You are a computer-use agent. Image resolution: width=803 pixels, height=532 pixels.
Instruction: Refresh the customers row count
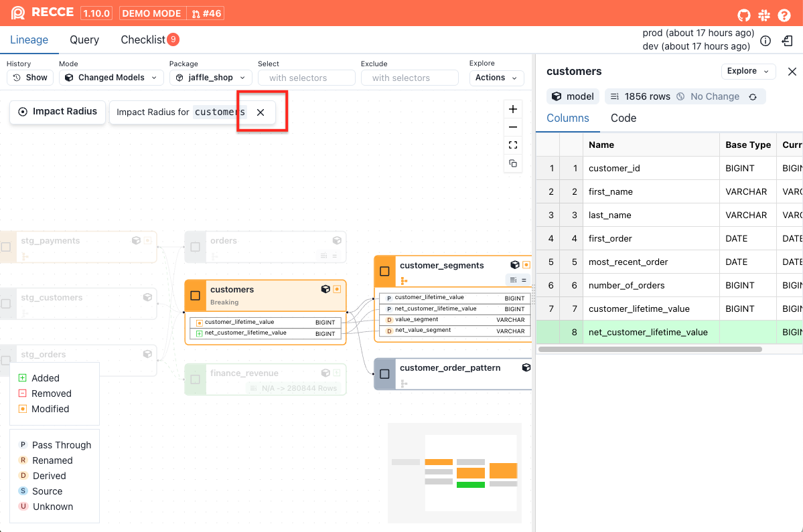(x=753, y=97)
